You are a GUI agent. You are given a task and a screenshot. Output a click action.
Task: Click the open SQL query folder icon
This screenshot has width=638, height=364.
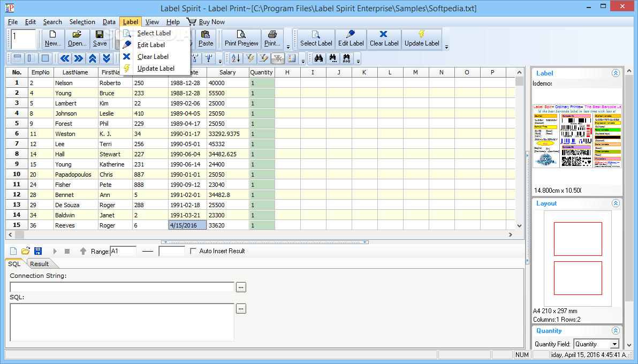tap(26, 251)
